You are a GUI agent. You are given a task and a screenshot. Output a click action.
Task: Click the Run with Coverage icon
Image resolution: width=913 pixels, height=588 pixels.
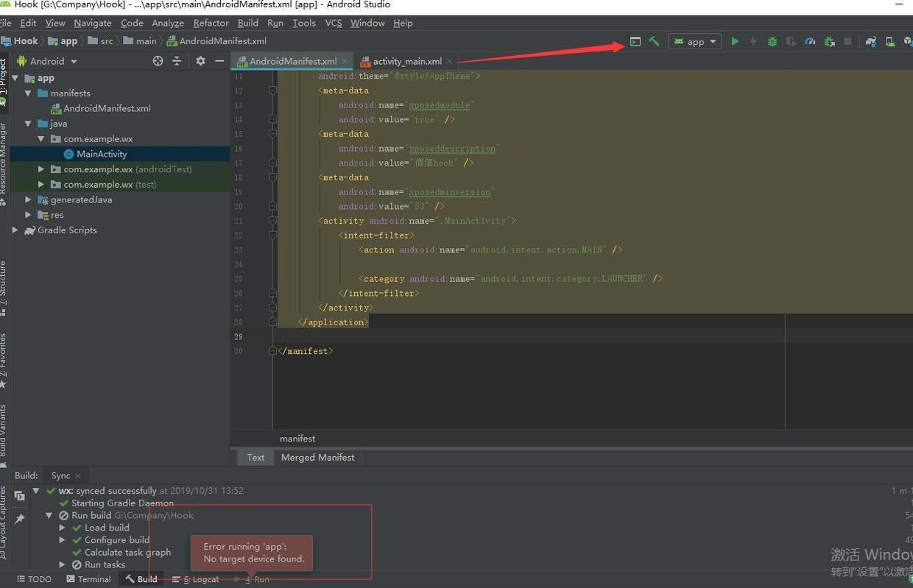pos(791,42)
